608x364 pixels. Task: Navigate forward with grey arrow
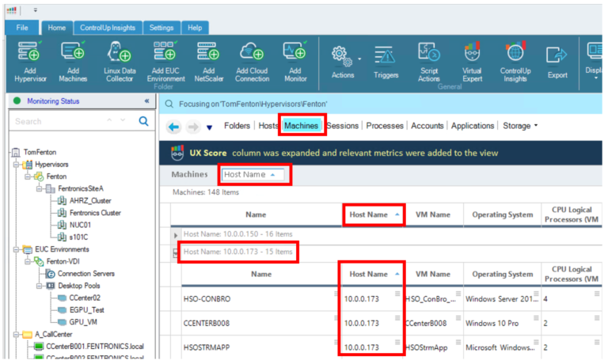click(193, 127)
